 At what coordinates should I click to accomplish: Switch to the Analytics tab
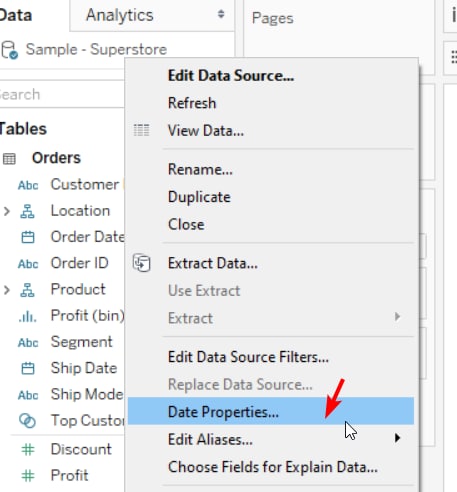coord(120,15)
